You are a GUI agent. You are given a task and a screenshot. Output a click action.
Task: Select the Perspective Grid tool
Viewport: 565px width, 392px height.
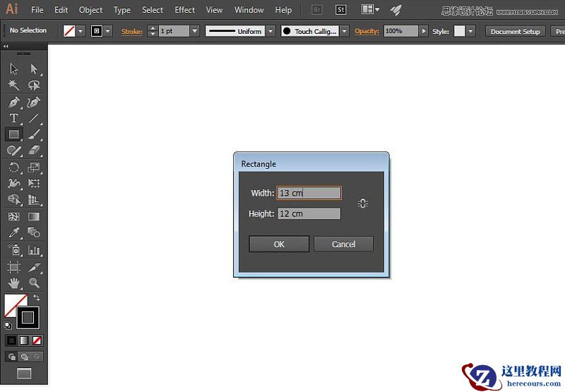(34, 199)
